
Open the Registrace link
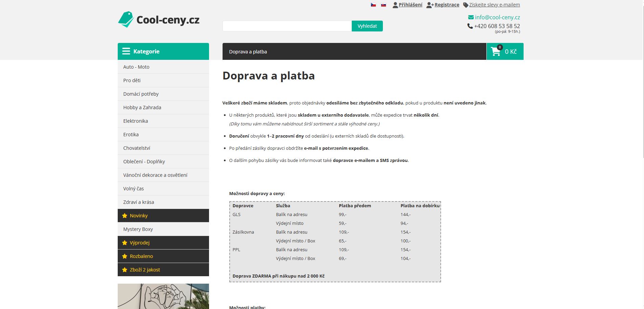pos(447,5)
